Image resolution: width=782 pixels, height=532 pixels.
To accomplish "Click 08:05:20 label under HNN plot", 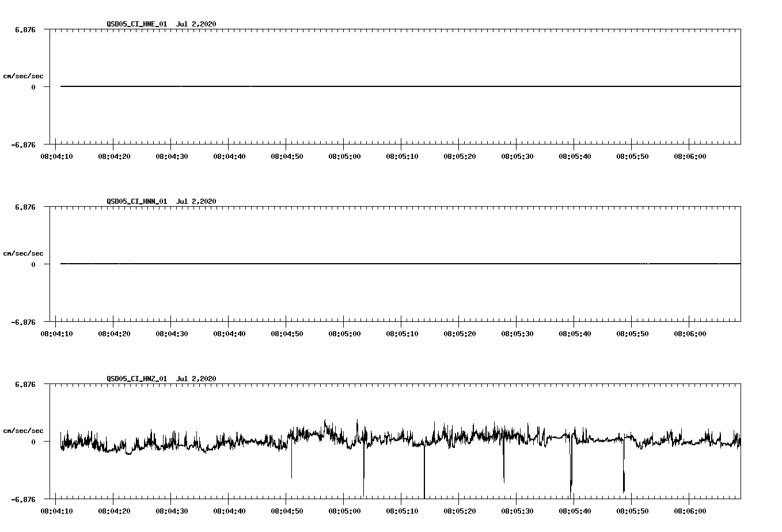I will [x=460, y=333].
